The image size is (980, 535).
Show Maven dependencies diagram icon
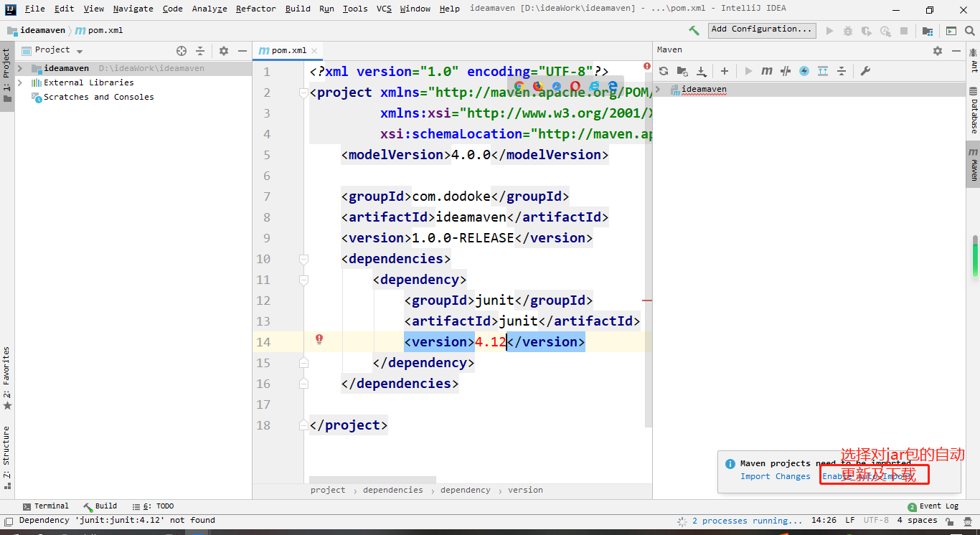click(823, 71)
